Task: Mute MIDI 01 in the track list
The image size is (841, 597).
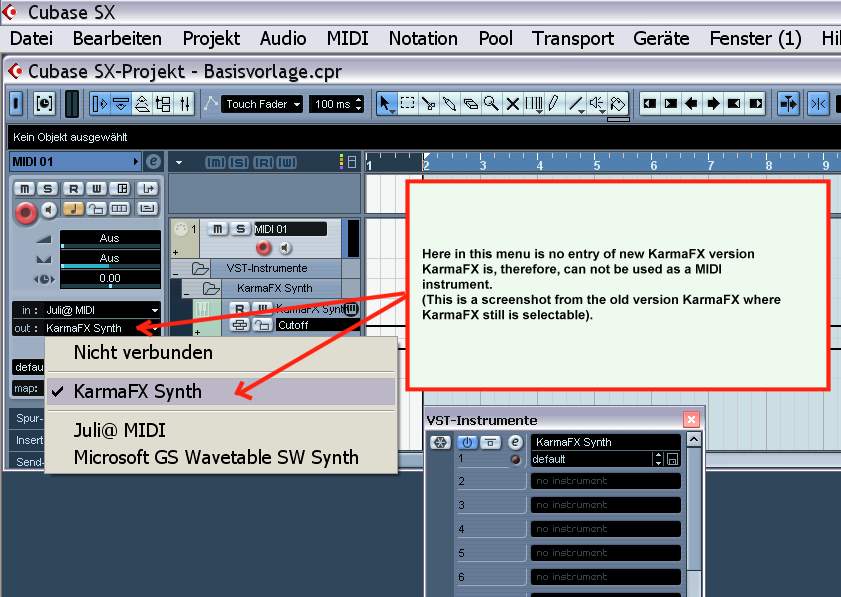Action: [217, 229]
